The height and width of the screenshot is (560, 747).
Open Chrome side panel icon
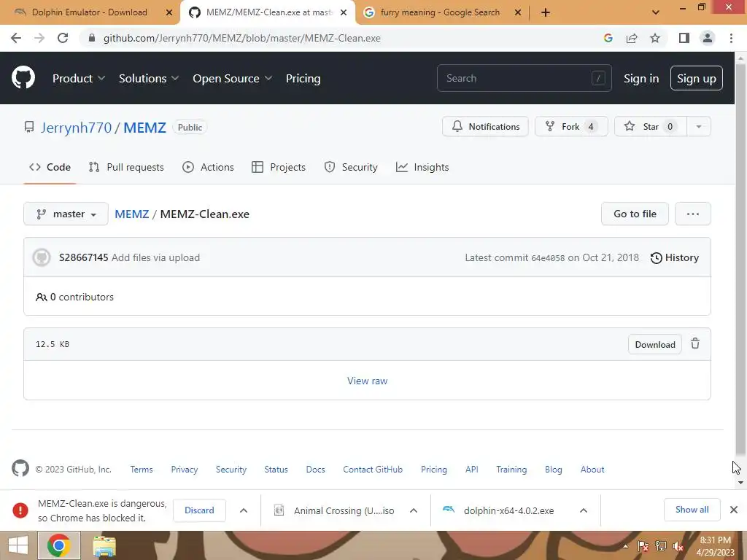(684, 38)
